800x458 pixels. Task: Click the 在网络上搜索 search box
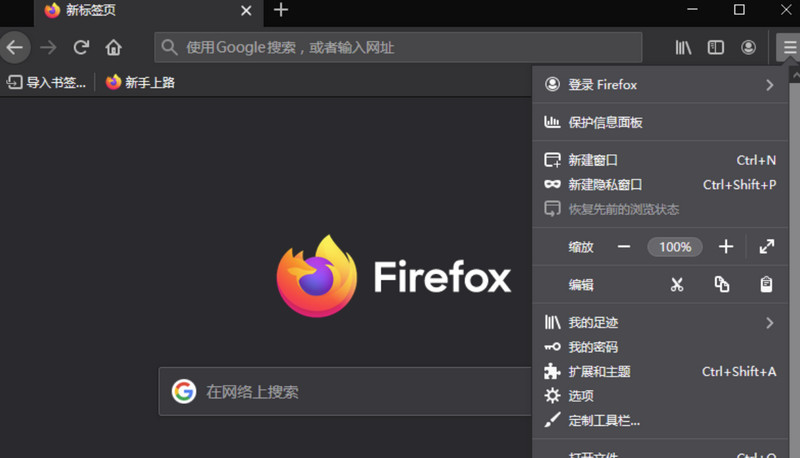click(345, 392)
